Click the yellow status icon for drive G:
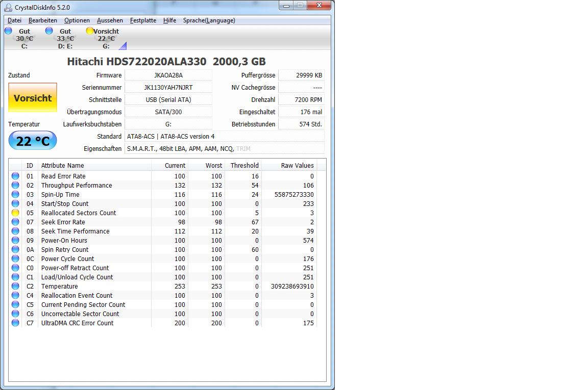Viewport: 588px width, 390px height. [90, 31]
